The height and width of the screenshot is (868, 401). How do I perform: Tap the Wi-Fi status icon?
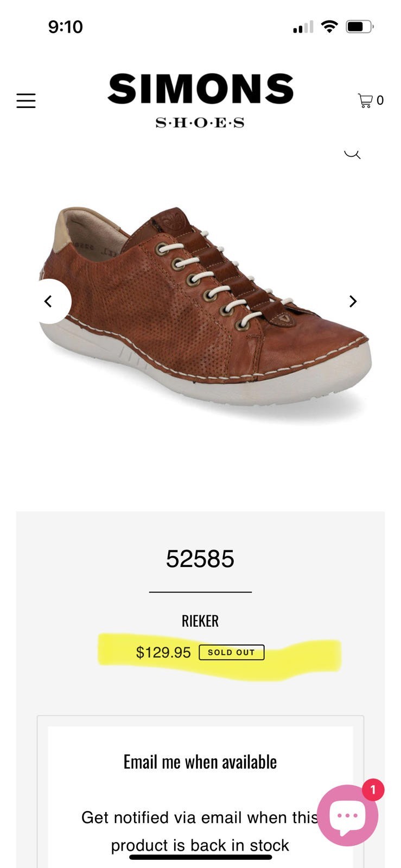click(x=329, y=26)
